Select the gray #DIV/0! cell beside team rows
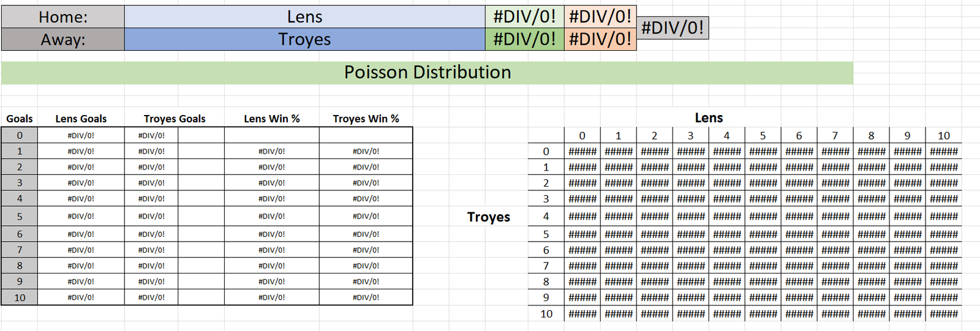 click(x=673, y=28)
